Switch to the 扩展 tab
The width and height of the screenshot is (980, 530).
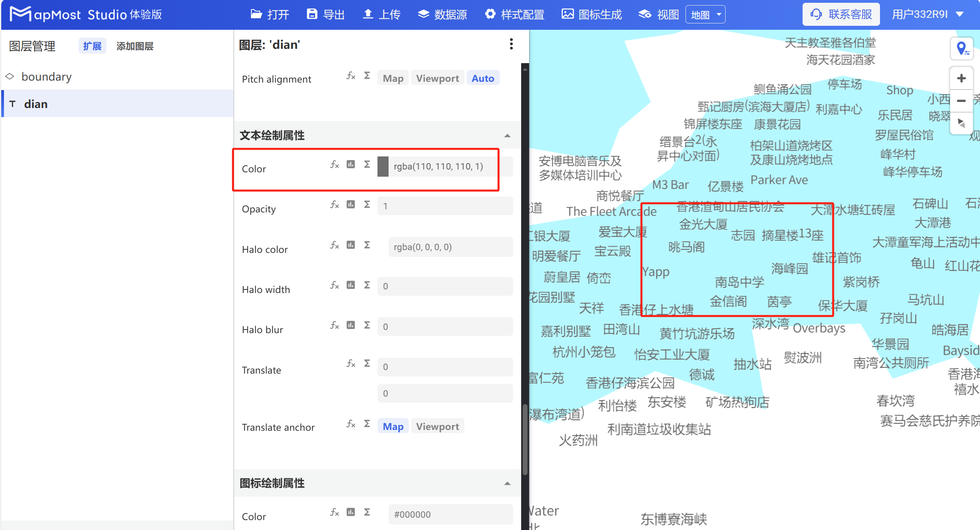point(92,46)
